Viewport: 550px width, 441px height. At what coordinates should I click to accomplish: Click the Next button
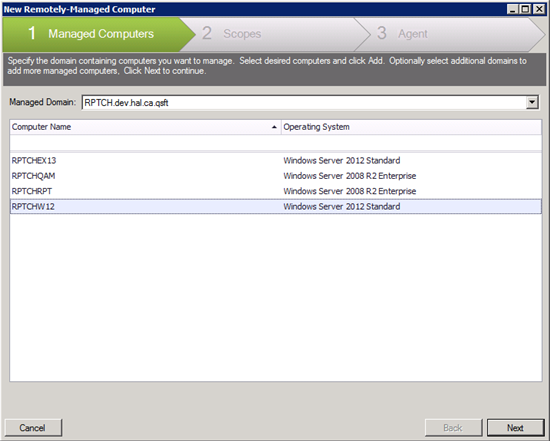pos(515,428)
